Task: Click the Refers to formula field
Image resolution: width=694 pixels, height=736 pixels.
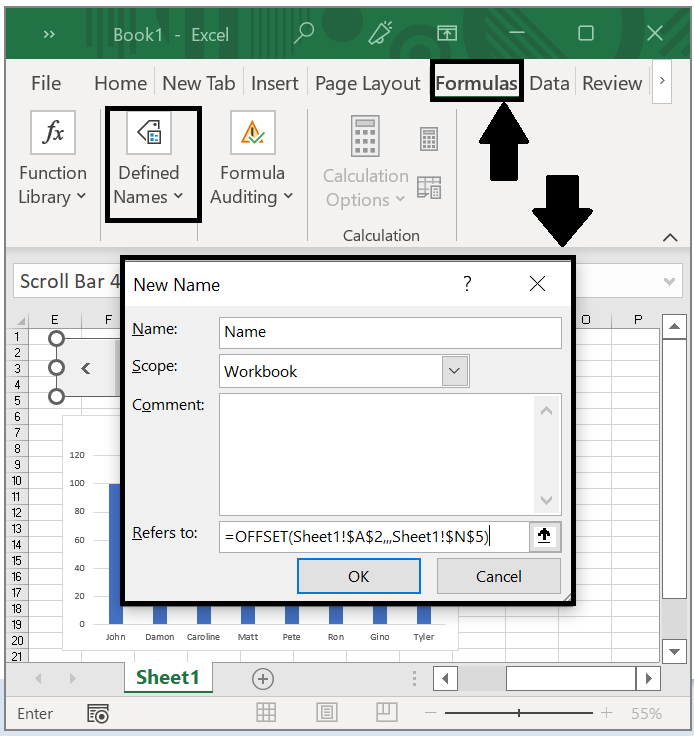Action: click(x=374, y=537)
